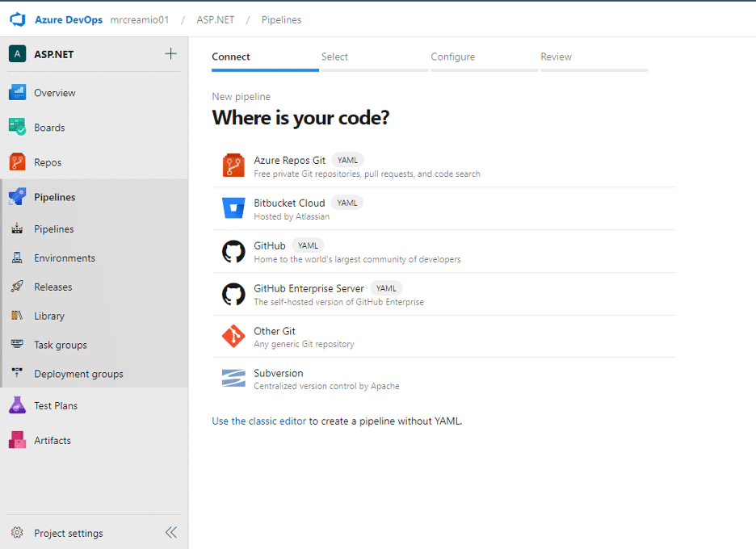This screenshot has height=549, width=756.
Task: Click the Azure Repos Git icon
Action: (233, 166)
